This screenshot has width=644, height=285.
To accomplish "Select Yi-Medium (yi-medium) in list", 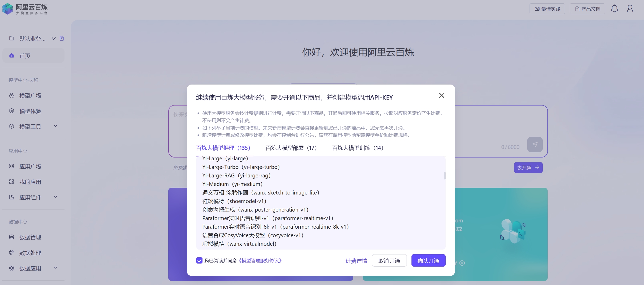I will coord(233,184).
